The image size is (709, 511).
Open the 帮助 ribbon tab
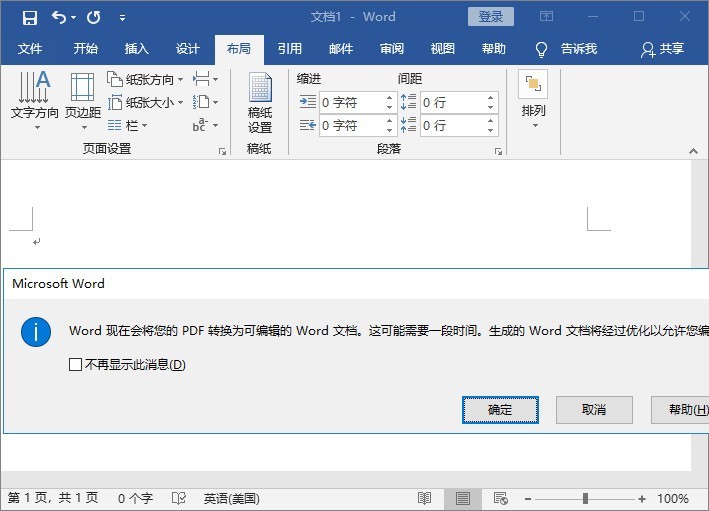[493, 48]
